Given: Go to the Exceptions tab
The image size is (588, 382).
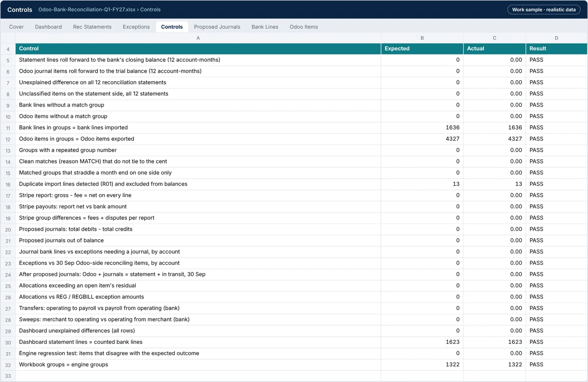Looking at the screenshot, I should (136, 27).
